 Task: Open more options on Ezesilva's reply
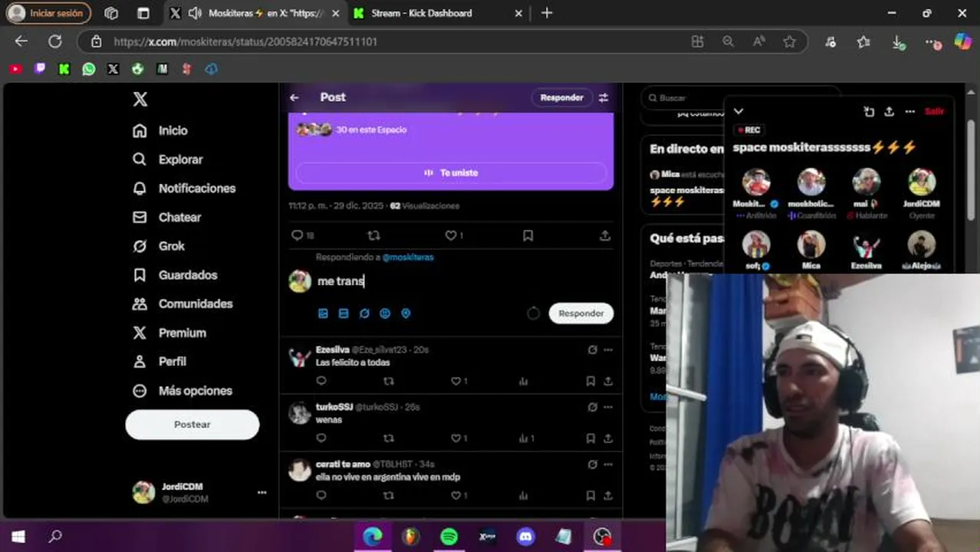pos(608,350)
